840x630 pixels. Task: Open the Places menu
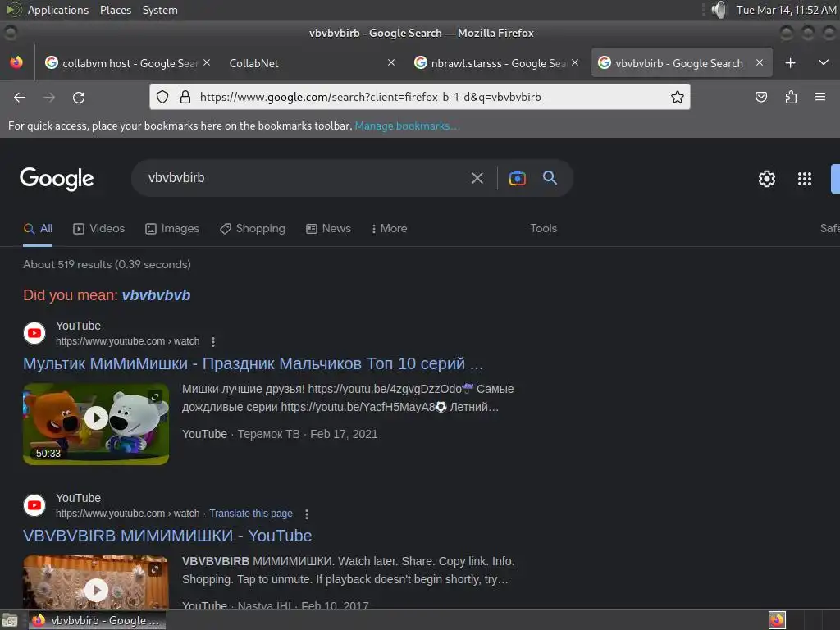click(x=115, y=10)
